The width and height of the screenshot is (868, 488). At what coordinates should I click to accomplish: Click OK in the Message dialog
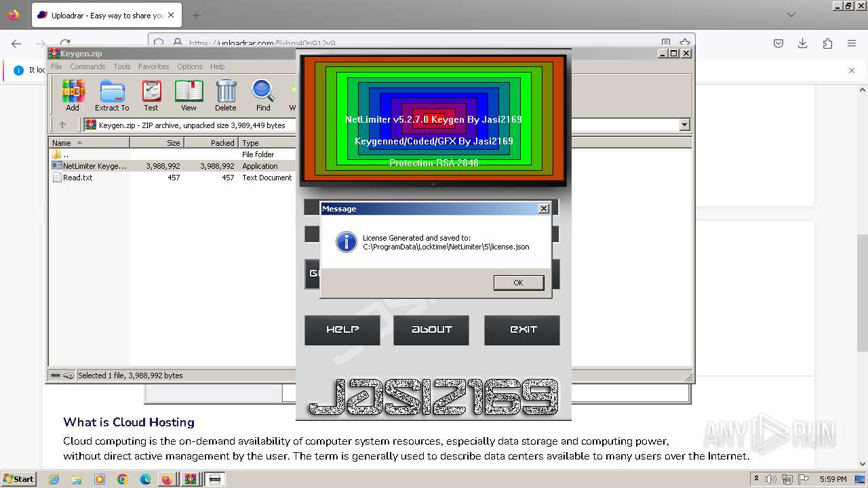pos(519,283)
